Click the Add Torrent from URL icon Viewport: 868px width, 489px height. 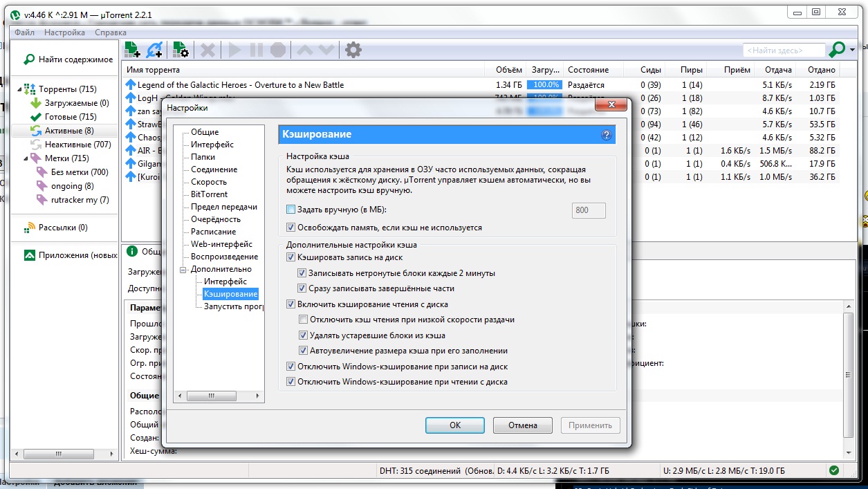155,50
